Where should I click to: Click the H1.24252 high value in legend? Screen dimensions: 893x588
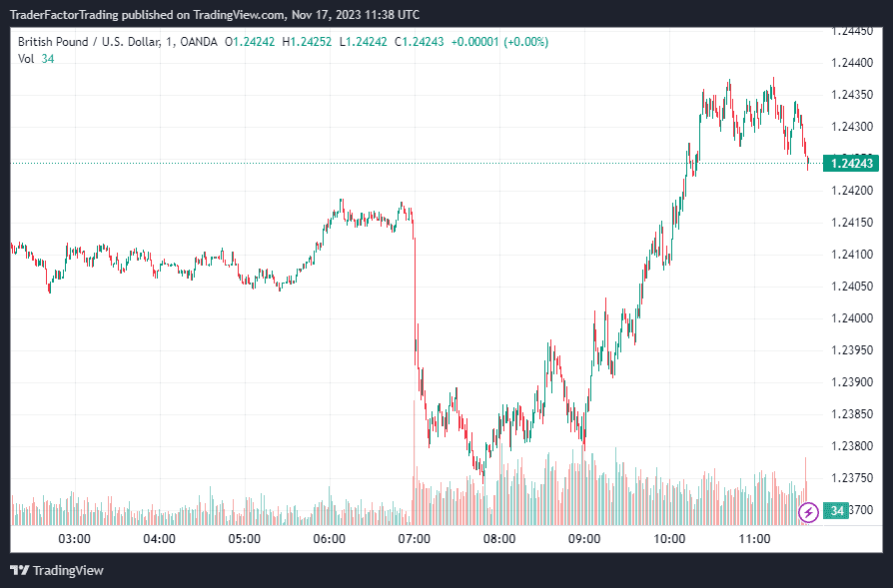click(x=308, y=41)
